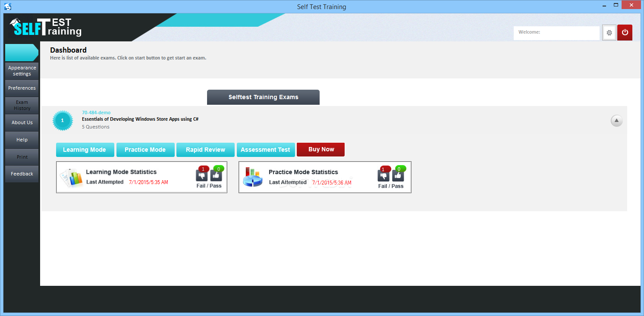The width and height of the screenshot is (644, 316).
Task: Click Learning Mode thumbs-down fail icon
Action: tap(202, 175)
